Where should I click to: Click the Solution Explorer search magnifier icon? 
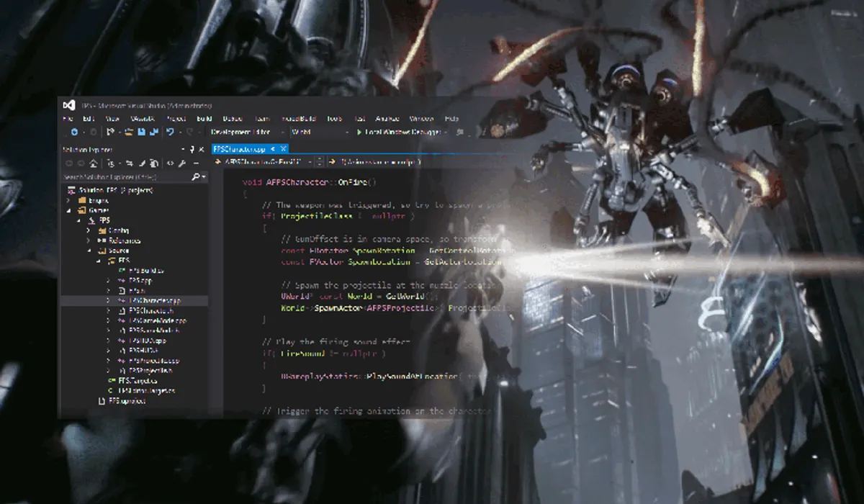click(195, 176)
